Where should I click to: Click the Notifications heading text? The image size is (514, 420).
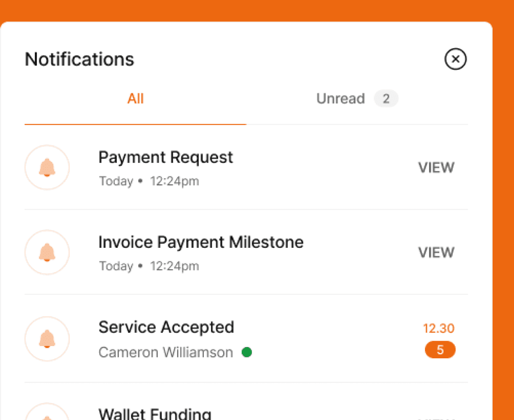79,59
